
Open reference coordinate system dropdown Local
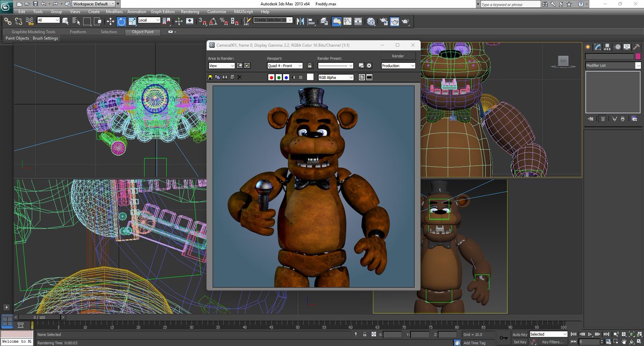149,20
